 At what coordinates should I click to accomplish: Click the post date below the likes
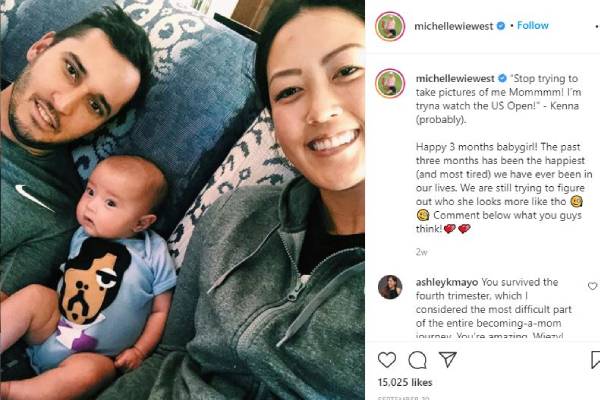pyautogui.click(x=401, y=398)
